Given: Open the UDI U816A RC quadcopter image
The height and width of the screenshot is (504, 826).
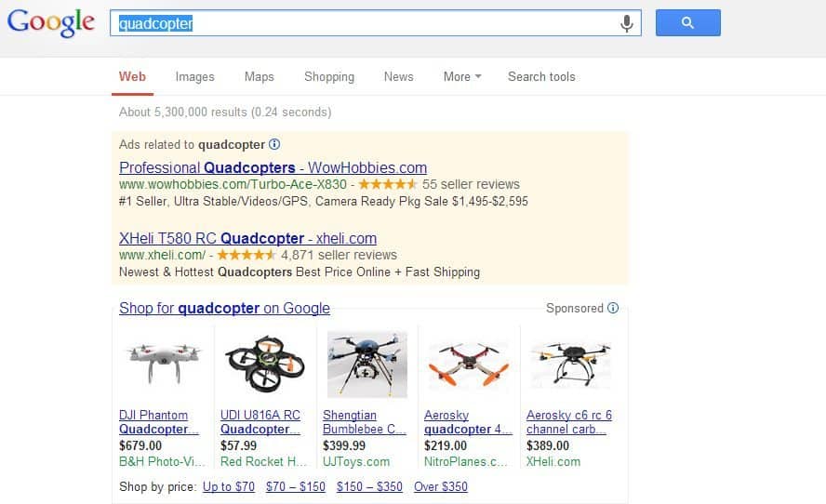Looking at the screenshot, I should click(x=264, y=364).
